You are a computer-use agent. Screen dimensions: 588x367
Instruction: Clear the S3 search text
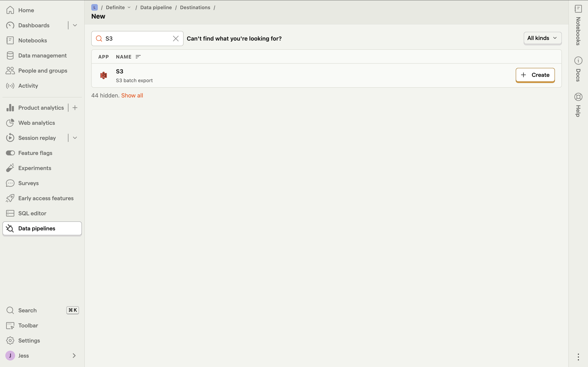coord(176,39)
